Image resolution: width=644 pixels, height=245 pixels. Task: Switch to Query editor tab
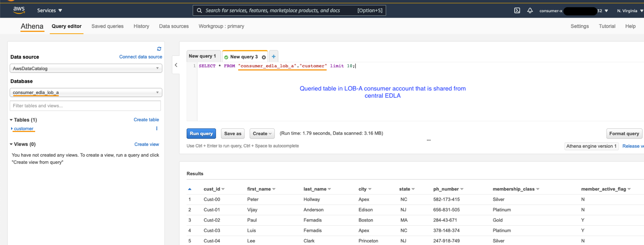tap(66, 26)
